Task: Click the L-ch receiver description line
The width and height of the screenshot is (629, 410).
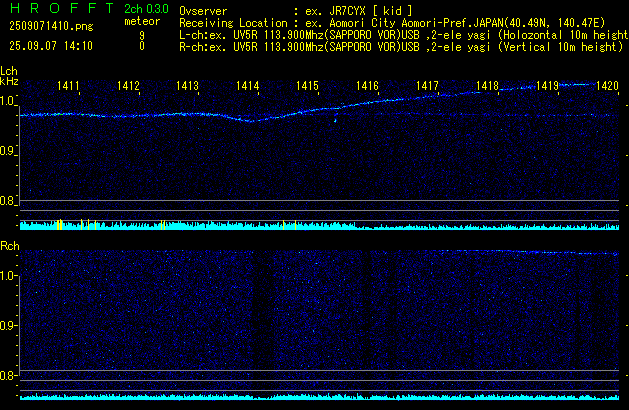Action: tap(403, 35)
